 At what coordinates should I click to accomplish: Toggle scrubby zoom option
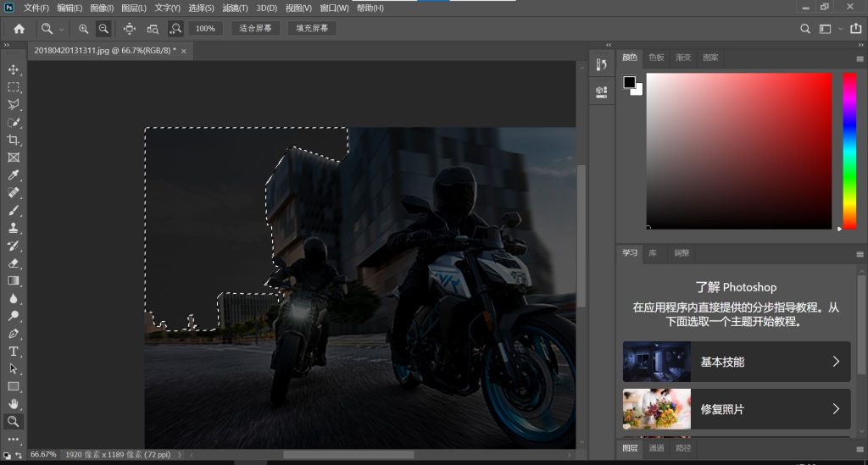(175, 29)
